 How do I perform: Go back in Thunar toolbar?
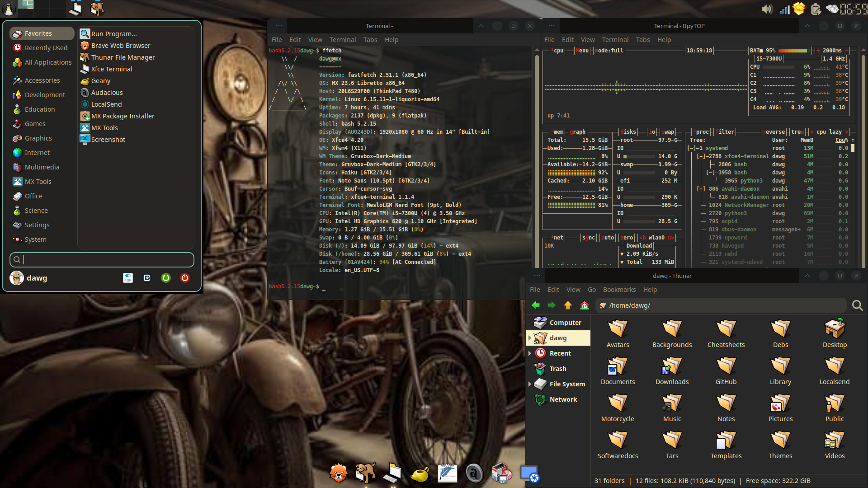[536, 305]
